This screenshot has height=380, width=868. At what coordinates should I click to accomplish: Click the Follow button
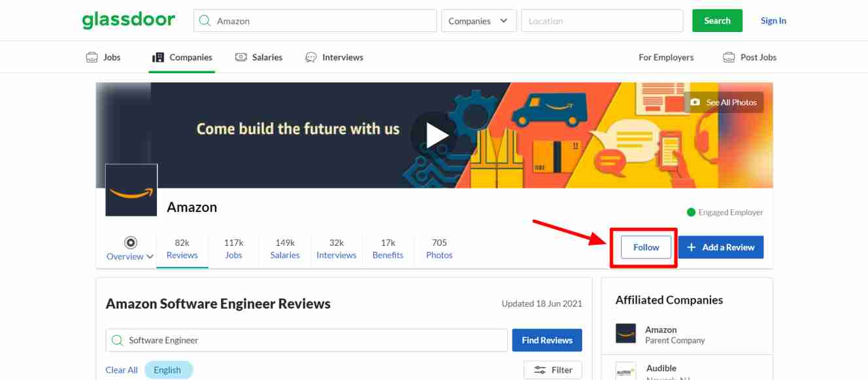646,247
